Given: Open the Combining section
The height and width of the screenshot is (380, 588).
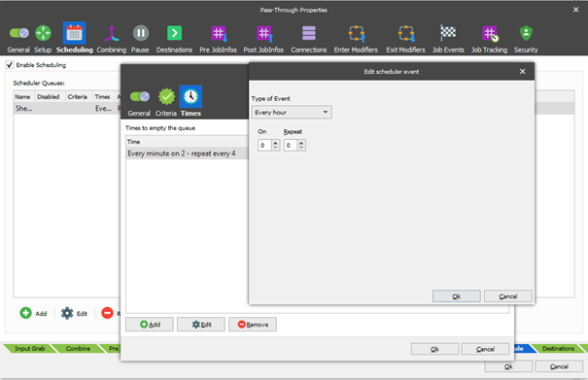Looking at the screenshot, I should pyautogui.click(x=112, y=39).
